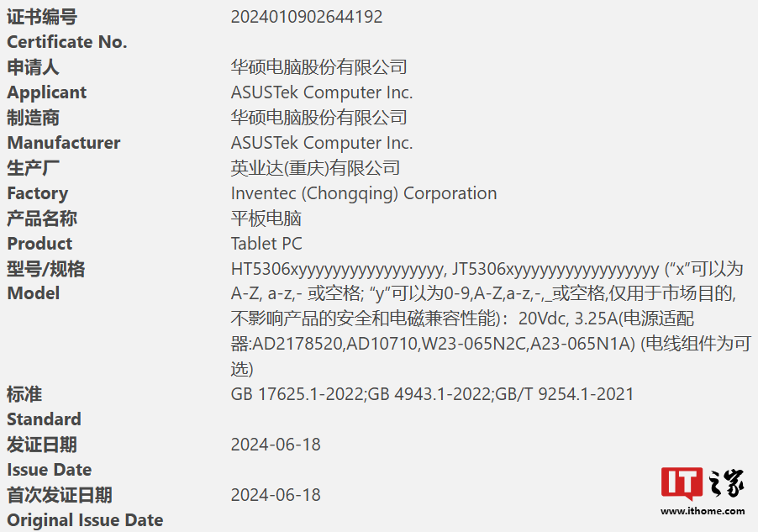Click the Certificate No. label
This screenshot has height=532, width=758.
click(67, 42)
